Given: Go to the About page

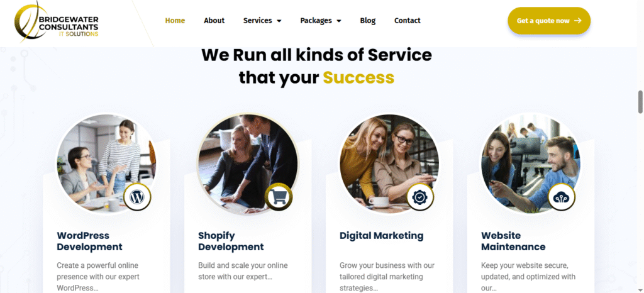Looking at the screenshot, I should click(214, 21).
